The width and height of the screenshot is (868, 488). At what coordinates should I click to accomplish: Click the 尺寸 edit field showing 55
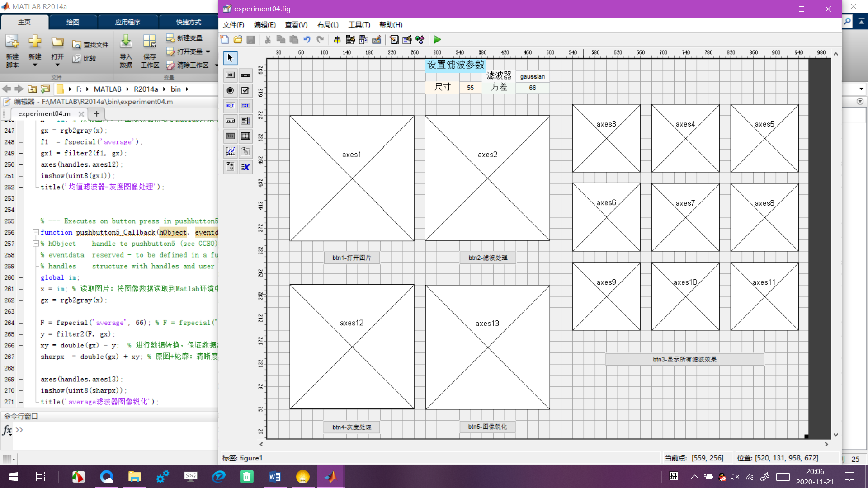pyautogui.click(x=470, y=88)
